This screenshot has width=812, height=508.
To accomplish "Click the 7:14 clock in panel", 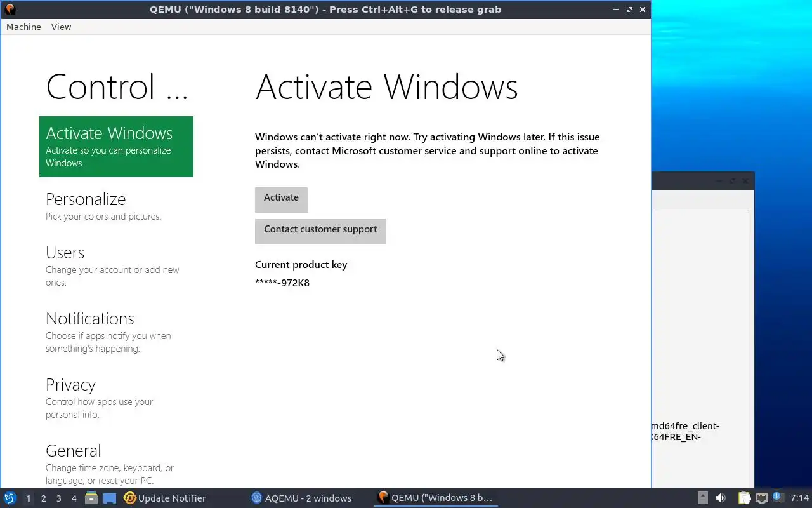I will pos(800,498).
